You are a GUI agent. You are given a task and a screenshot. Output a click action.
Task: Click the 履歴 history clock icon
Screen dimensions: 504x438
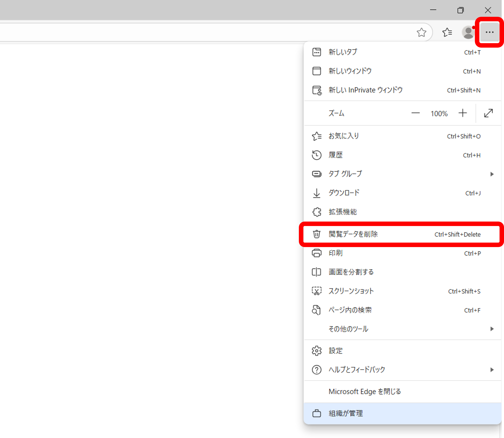317,155
